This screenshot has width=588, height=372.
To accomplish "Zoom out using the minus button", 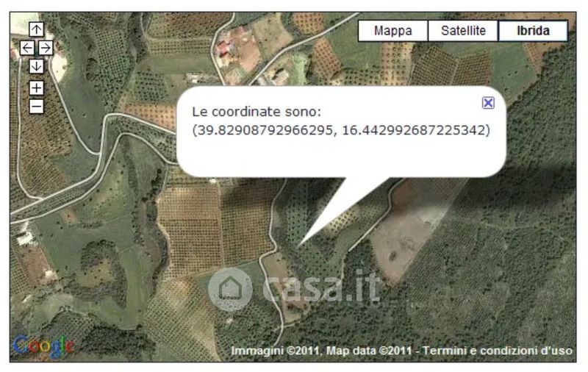I will [36, 107].
